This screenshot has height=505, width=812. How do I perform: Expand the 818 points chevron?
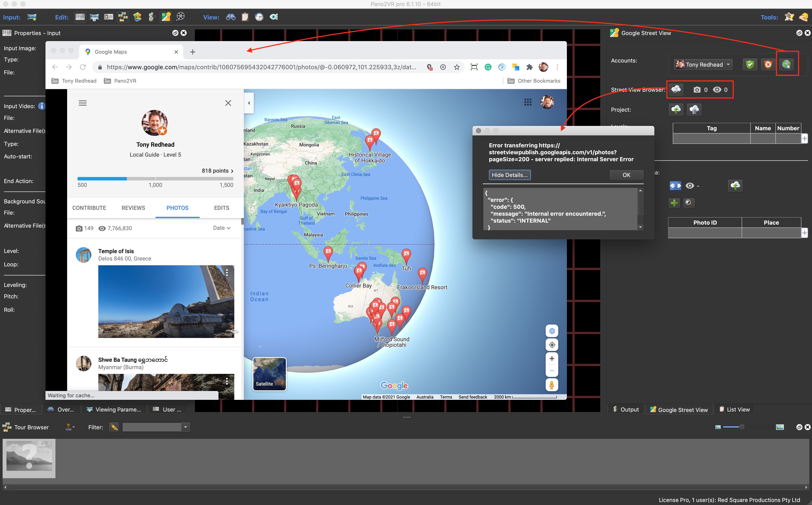click(x=232, y=171)
